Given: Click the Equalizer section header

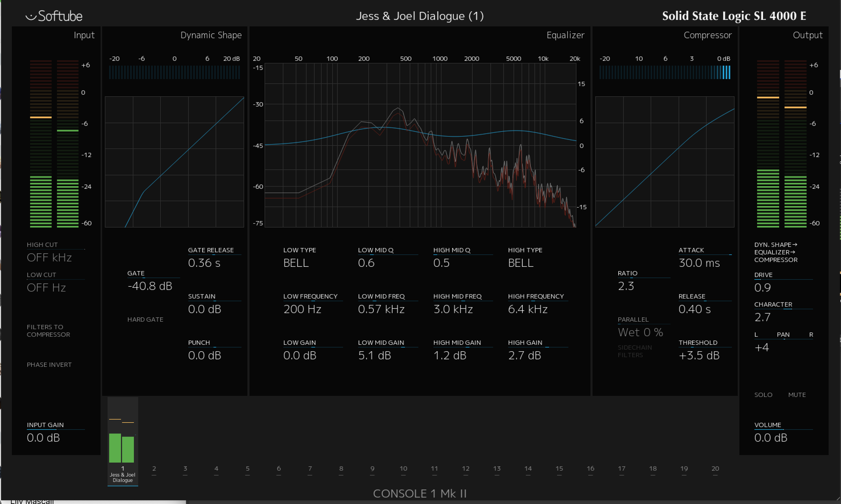Looking at the screenshot, I should point(565,35).
